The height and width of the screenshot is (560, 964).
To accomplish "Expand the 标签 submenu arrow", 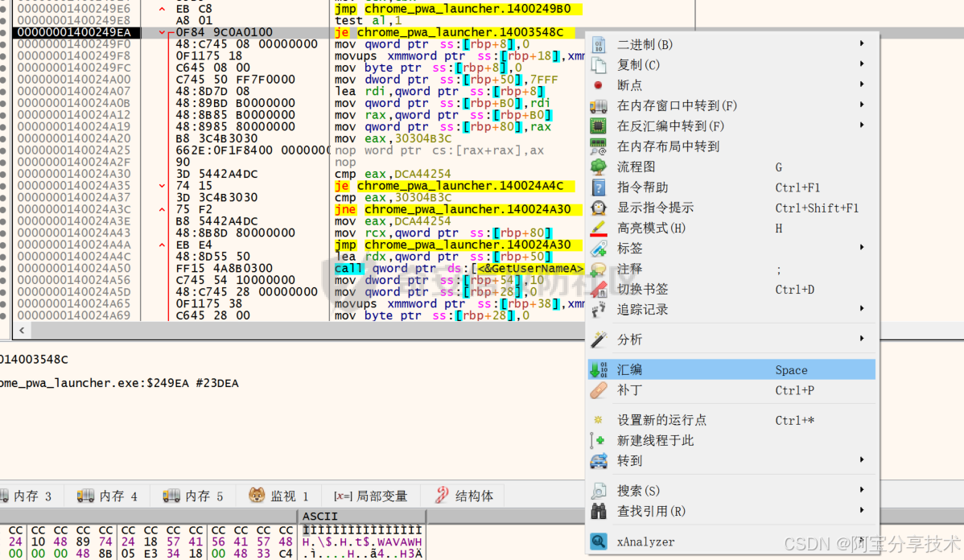I will 862,247.
